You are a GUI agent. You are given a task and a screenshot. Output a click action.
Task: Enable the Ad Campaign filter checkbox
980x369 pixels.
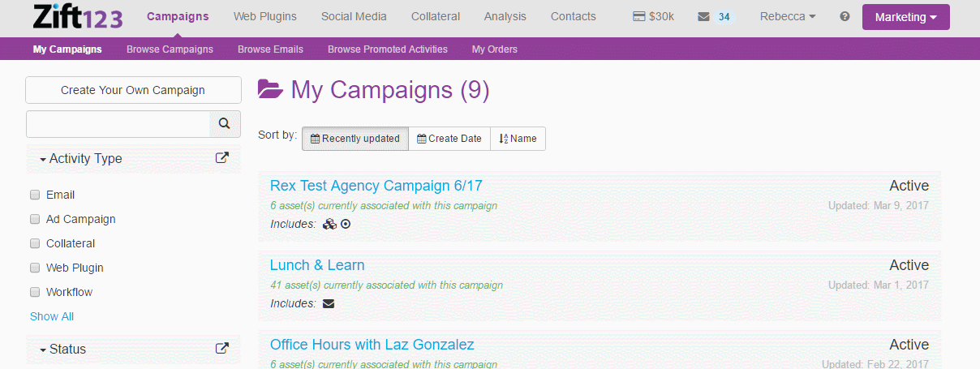tap(35, 219)
